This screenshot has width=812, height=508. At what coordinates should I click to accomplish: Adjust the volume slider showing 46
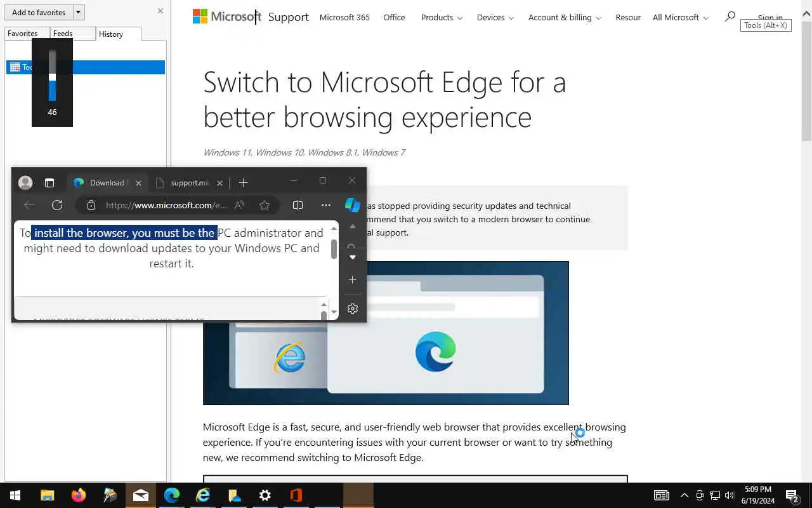[52, 76]
